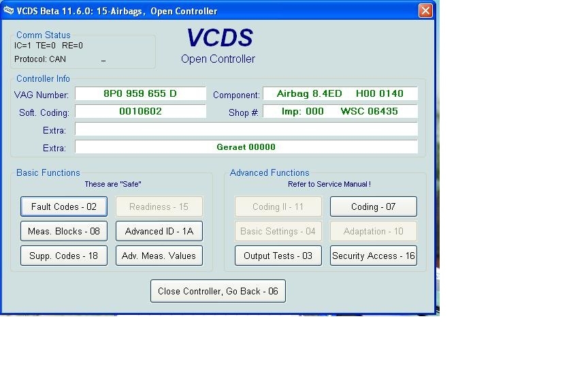Click the empty first Extra field
The width and height of the screenshot is (588, 368).
(246, 129)
